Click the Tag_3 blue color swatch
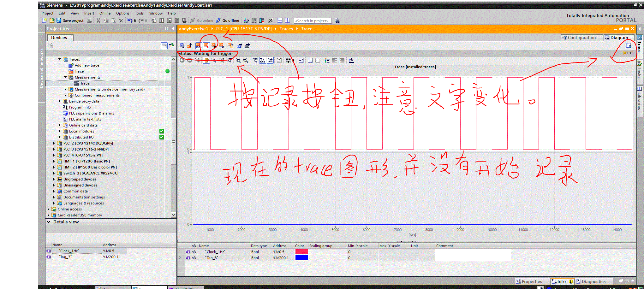The width and height of the screenshot is (644, 289). tap(301, 258)
